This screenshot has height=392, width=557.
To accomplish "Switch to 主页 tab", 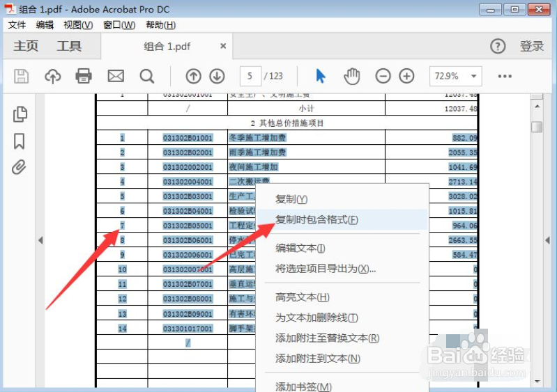I will pos(26,46).
